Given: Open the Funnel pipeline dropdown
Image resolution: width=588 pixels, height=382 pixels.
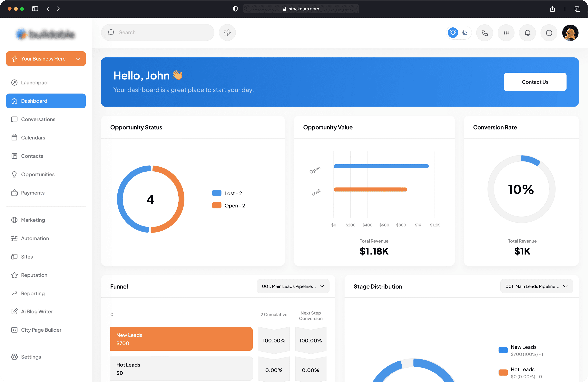Looking at the screenshot, I should point(293,286).
